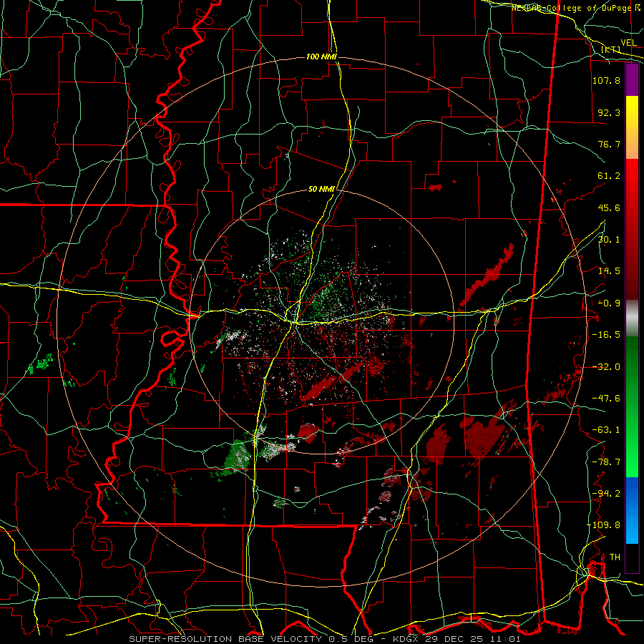644x644 pixels.
Task: Click the -16.5 velocity scale value
Action: tap(606, 335)
